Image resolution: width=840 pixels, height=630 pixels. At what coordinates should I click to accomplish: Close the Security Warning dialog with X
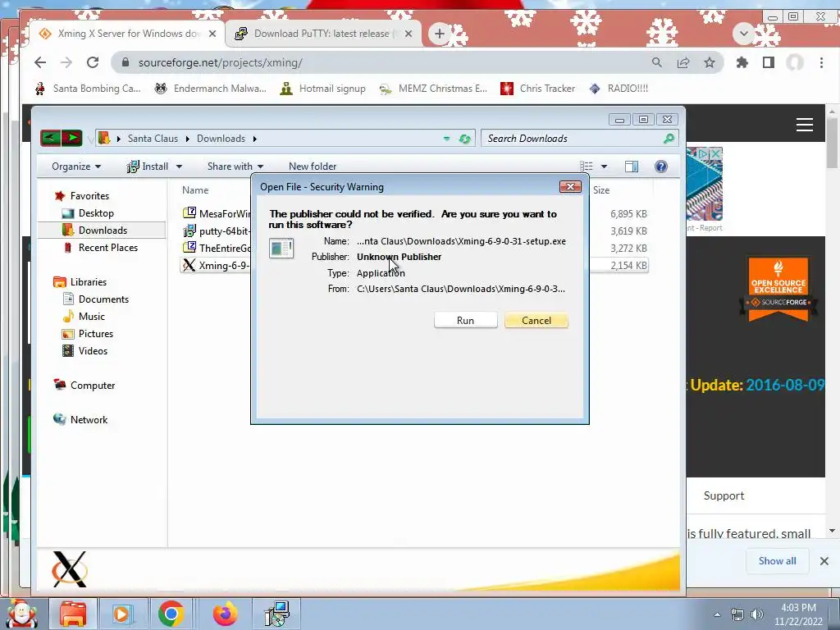[571, 186]
